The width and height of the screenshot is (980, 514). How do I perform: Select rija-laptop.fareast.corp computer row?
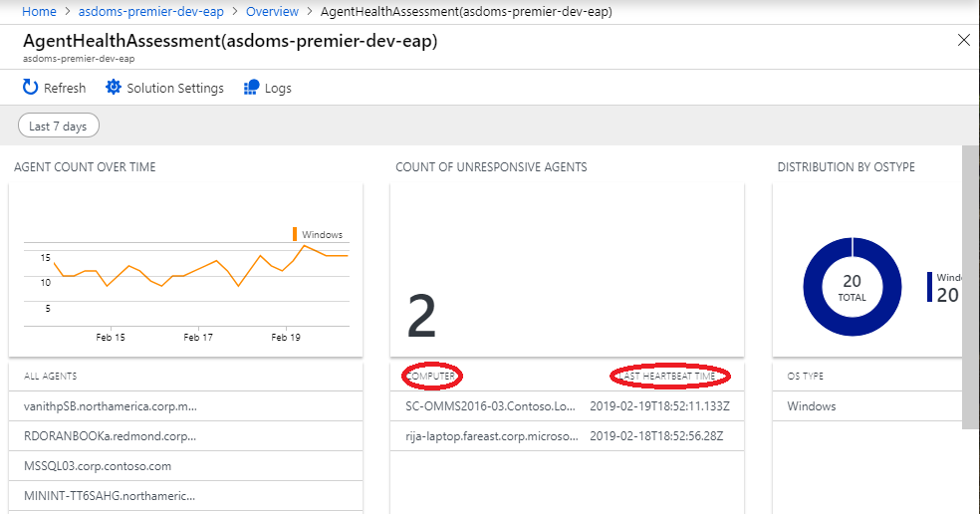[x=567, y=436]
